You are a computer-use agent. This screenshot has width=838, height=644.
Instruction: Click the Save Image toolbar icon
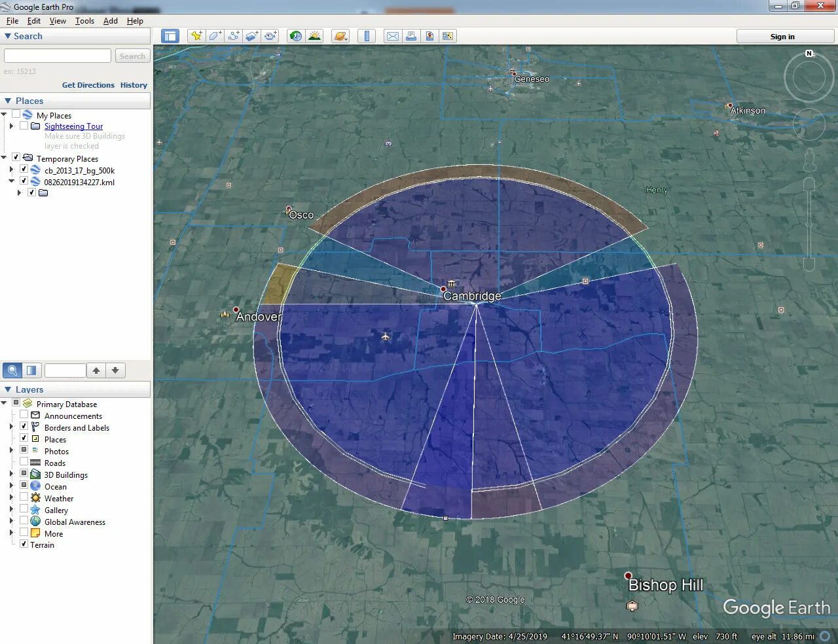(429, 36)
